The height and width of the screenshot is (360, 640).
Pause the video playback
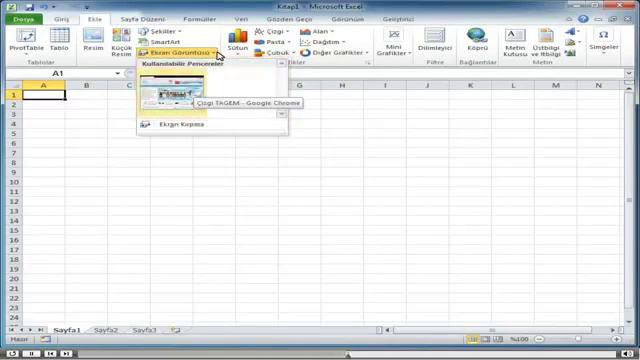31,353
